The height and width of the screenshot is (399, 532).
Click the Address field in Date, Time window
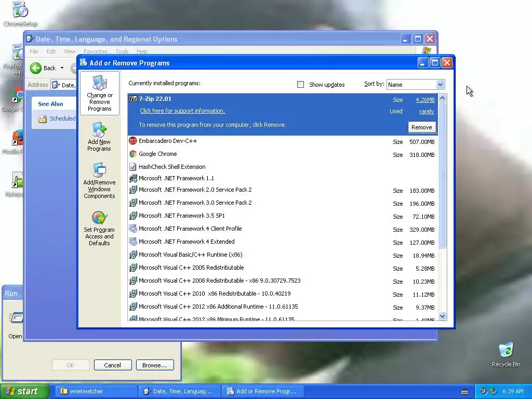point(64,85)
